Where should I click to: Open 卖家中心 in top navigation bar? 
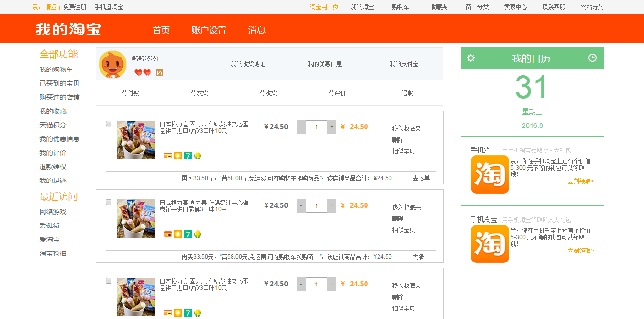click(515, 7)
